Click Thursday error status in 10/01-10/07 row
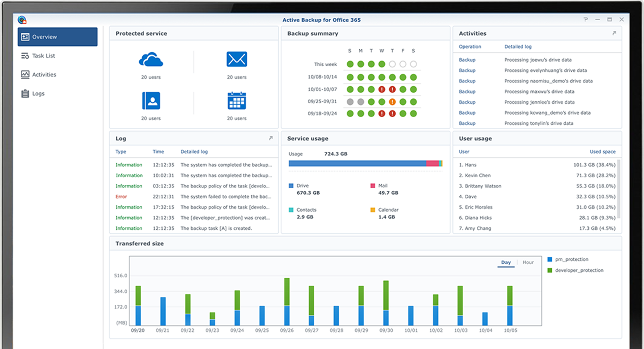Viewport: 644px width, 349px height. (392, 89)
